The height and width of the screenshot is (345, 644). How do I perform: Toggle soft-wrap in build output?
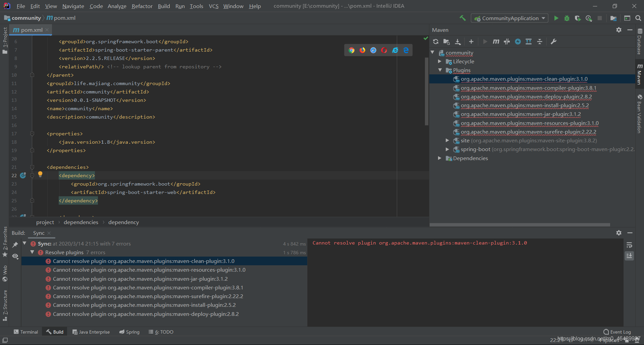(x=629, y=245)
